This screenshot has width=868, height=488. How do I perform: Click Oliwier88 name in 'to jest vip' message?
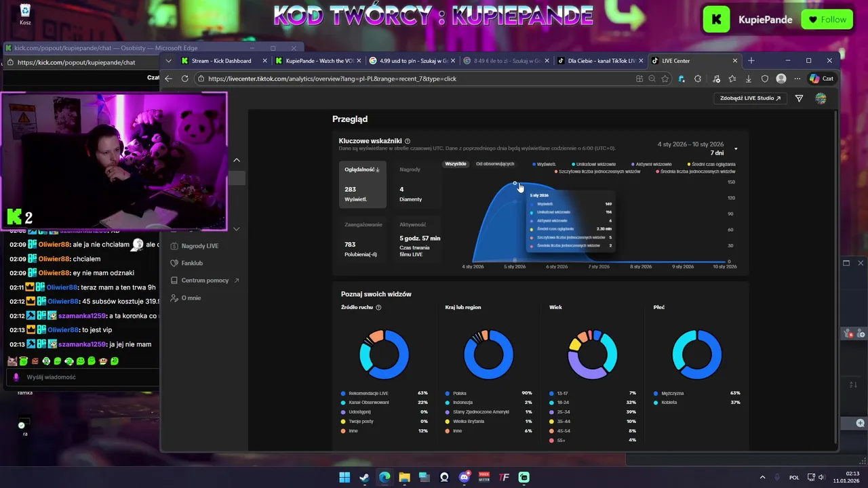pos(63,330)
